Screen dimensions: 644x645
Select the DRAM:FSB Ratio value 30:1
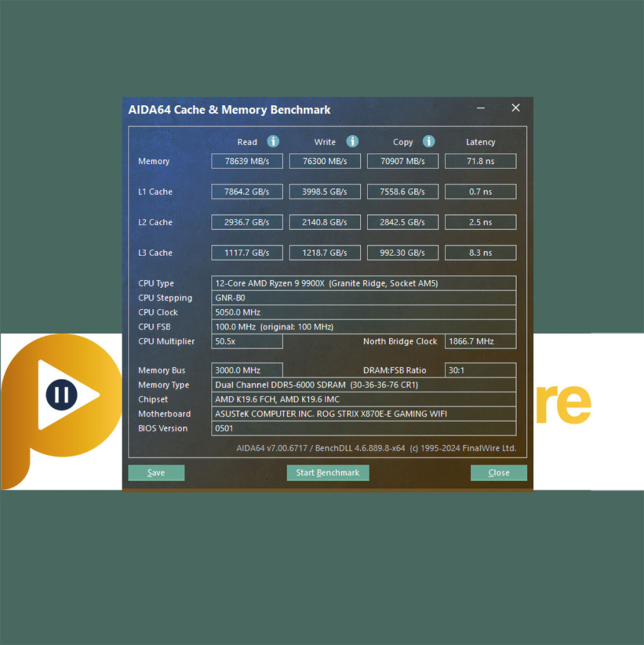pyautogui.click(x=480, y=370)
